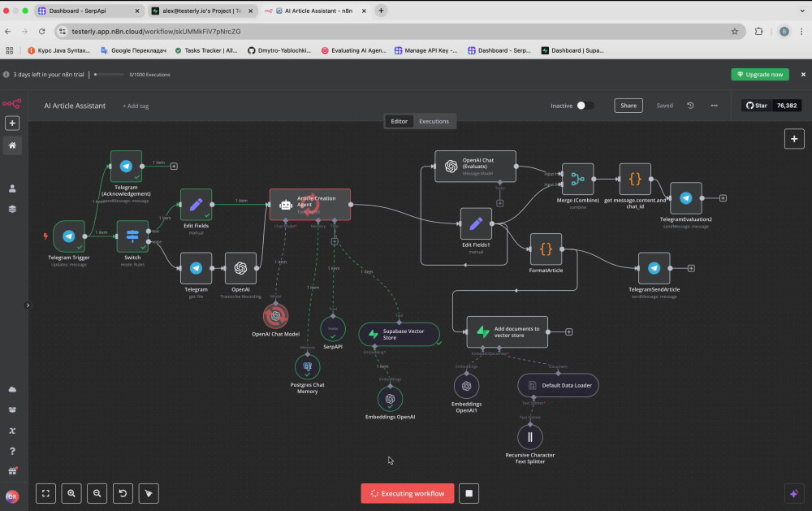Open Add documents to vector store node

[507, 331]
